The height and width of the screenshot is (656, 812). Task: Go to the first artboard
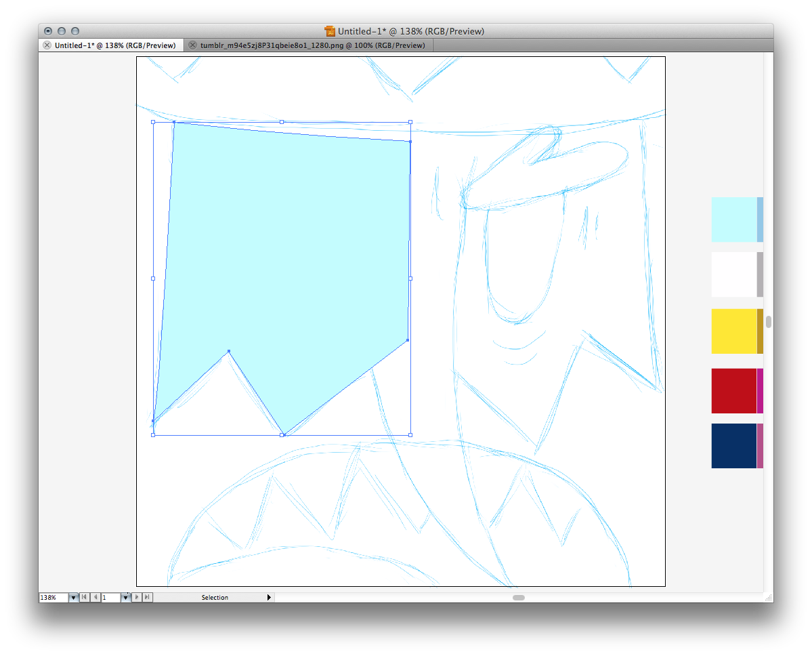coord(84,597)
